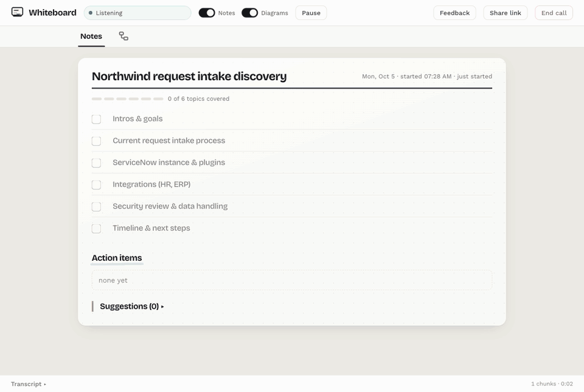This screenshot has height=392, width=584.
Task: Tick the Timeline & next steps checkbox
Action: click(x=97, y=229)
